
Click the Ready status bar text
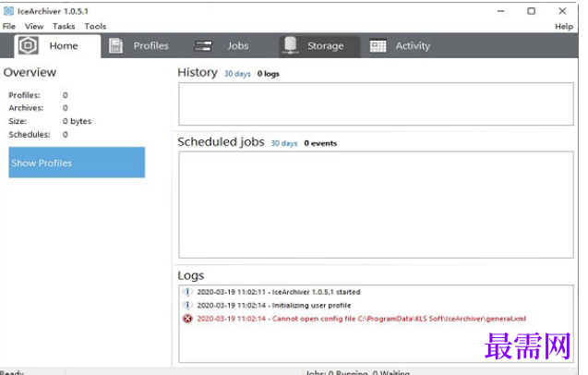[12, 372]
